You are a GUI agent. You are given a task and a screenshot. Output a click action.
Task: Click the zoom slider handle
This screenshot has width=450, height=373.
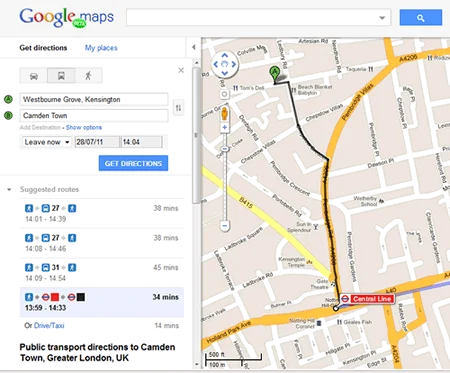click(225, 149)
